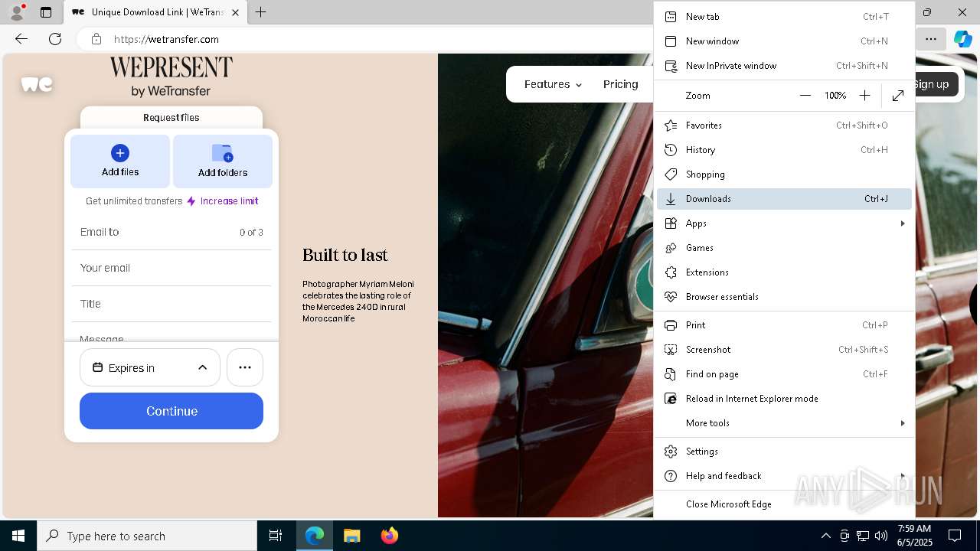The width and height of the screenshot is (980, 551).
Task: Select New tab menu entry
Action: point(784,17)
